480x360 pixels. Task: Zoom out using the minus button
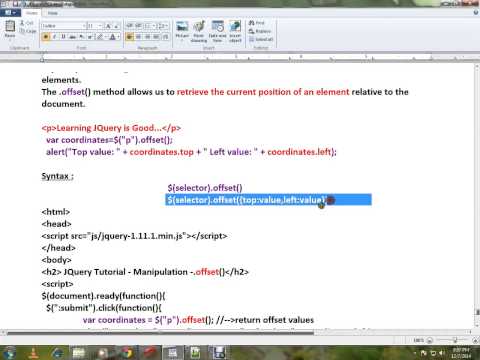click(430, 340)
